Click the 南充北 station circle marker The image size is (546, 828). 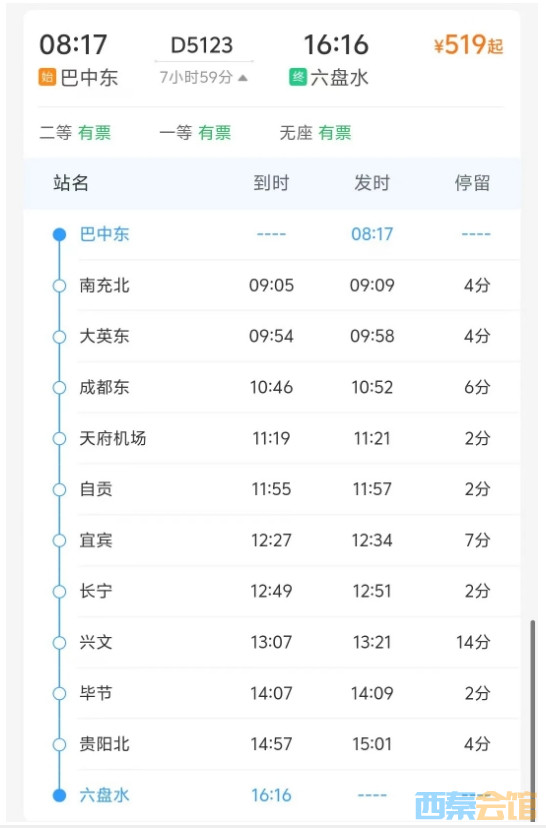[x=59, y=285]
